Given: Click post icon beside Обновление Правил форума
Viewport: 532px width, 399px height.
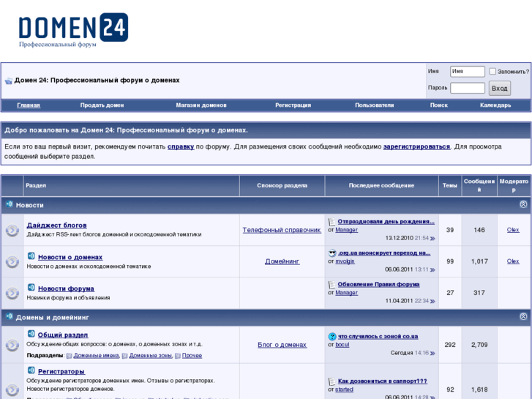Looking at the screenshot, I should coord(331,285).
